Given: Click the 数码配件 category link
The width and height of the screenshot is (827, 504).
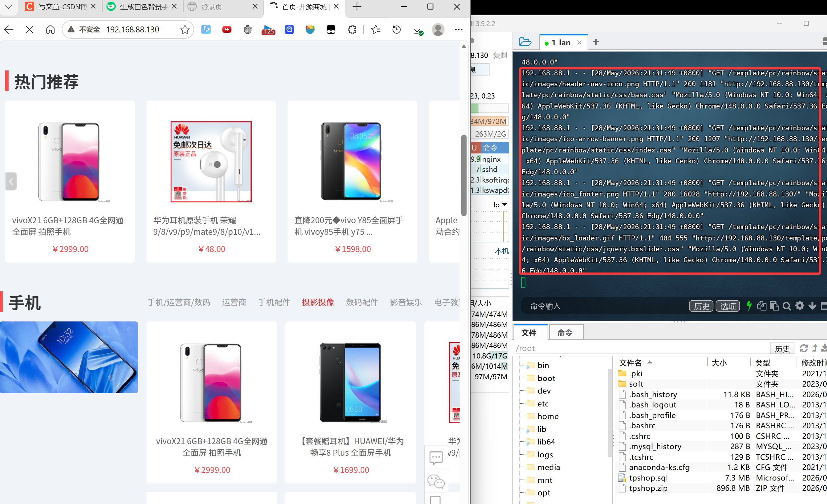Looking at the screenshot, I should pyautogui.click(x=362, y=302).
